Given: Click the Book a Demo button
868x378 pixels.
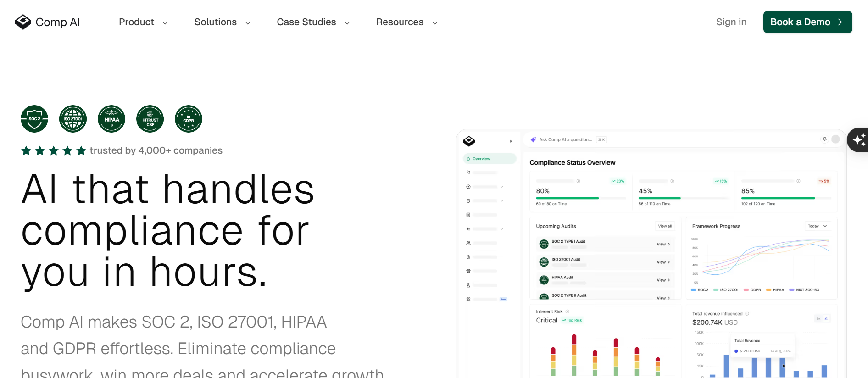Looking at the screenshot, I should coord(807,22).
